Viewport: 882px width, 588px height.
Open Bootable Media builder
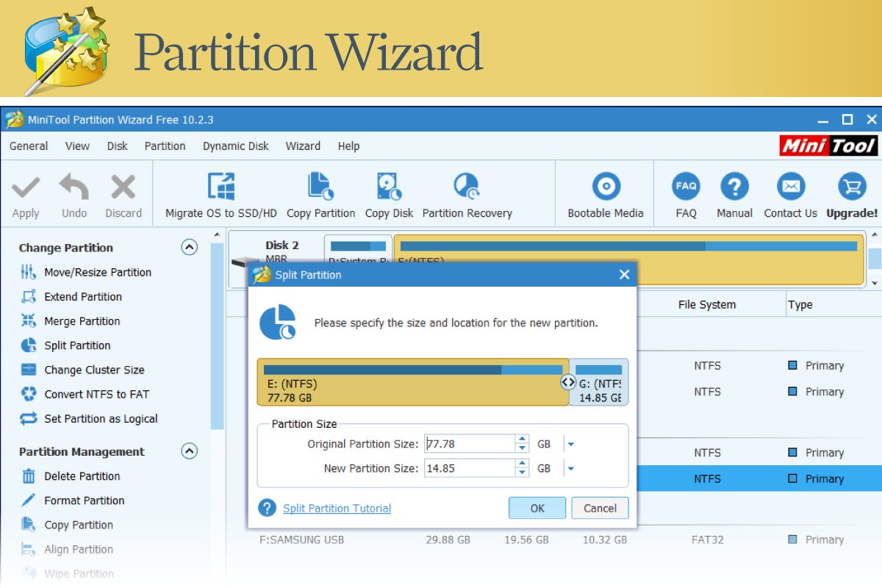(x=606, y=186)
